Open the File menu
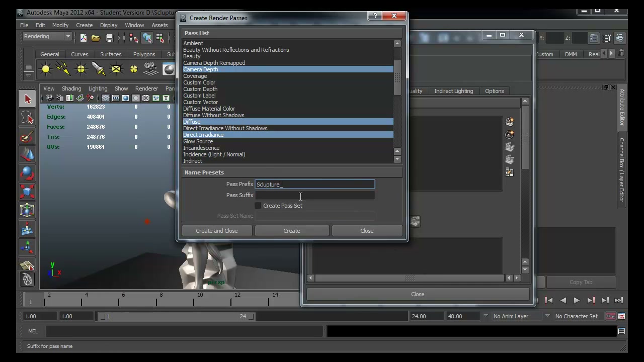644x362 pixels. (24, 25)
